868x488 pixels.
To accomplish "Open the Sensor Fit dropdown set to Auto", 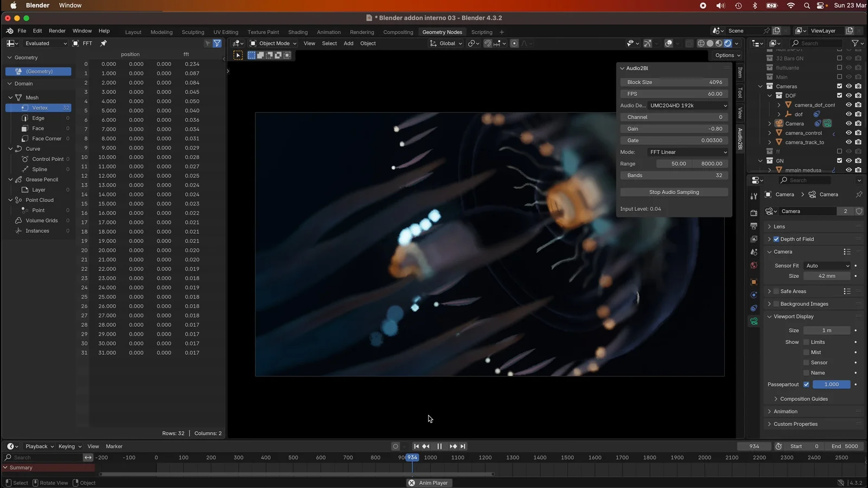I will tap(827, 266).
